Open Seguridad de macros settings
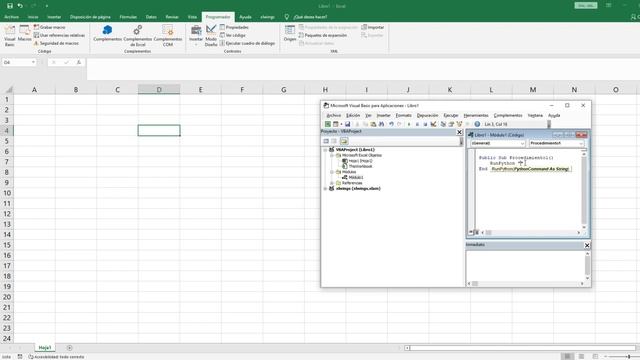The width and height of the screenshot is (640, 360). (x=56, y=43)
